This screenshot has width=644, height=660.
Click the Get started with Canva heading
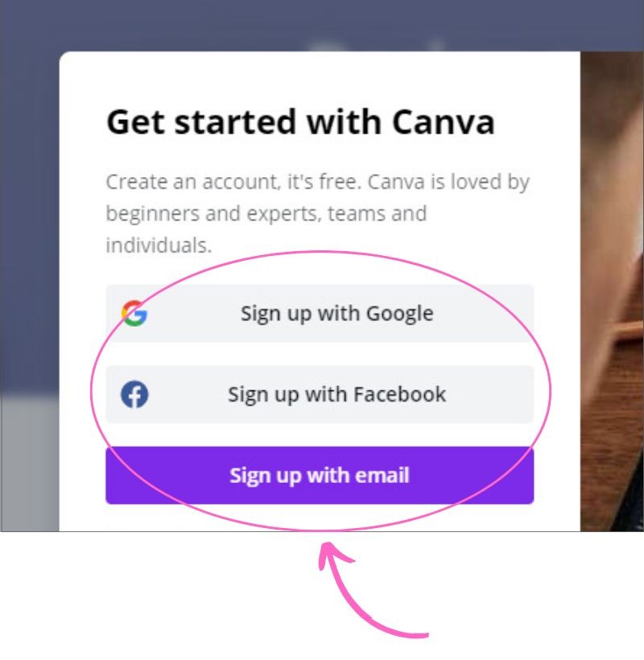coord(300,122)
